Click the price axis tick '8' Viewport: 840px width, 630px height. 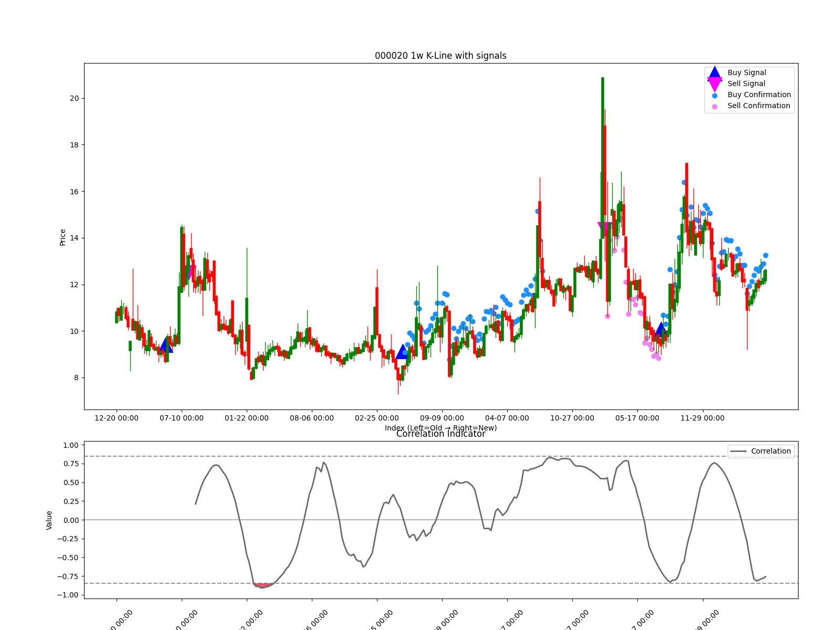[76, 378]
